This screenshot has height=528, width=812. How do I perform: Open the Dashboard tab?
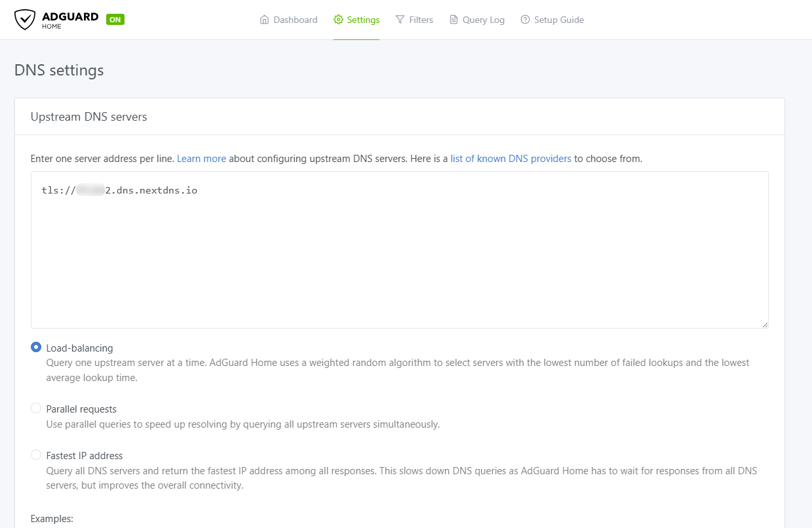[289, 20]
